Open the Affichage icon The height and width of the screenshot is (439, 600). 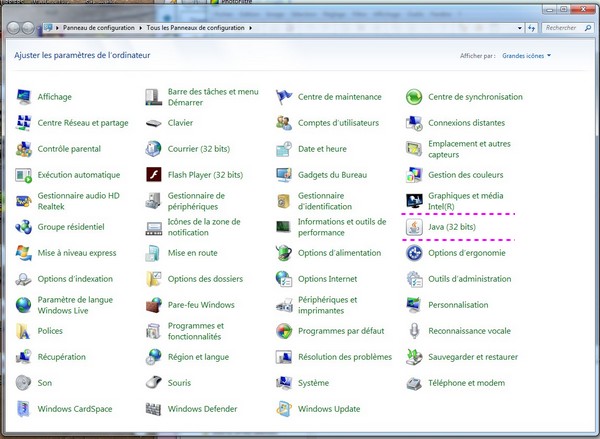click(x=24, y=97)
